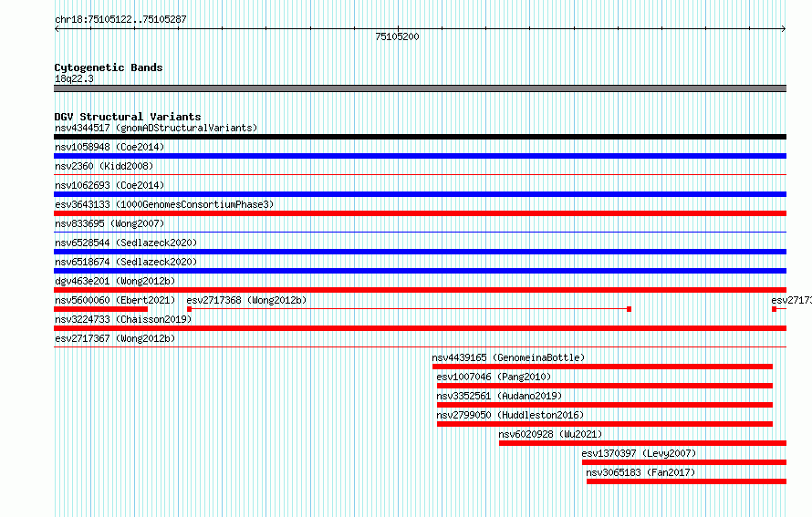The width and height of the screenshot is (812, 517).
Task: Select the red esv1370397 variant bar
Action: pyautogui.click(x=684, y=462)
